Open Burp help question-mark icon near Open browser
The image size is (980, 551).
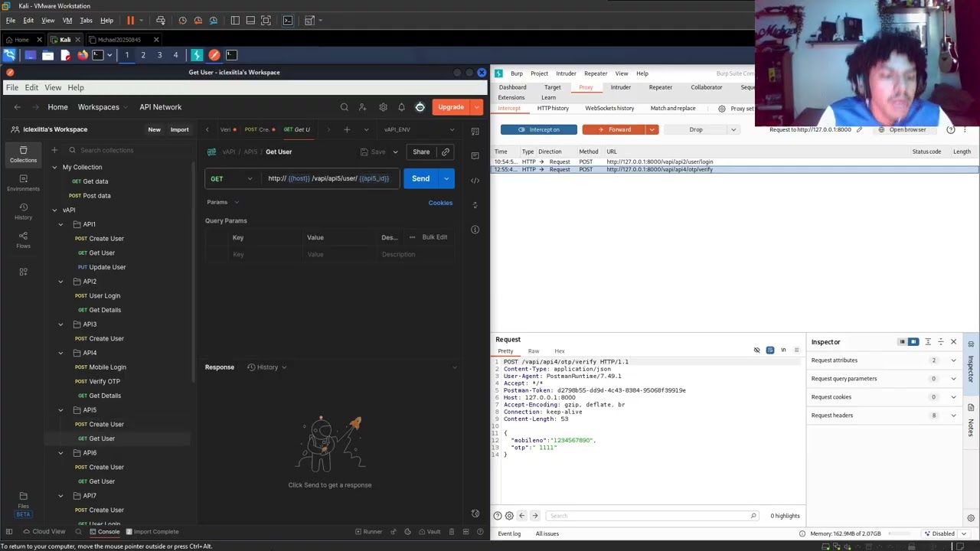[951, 129]
